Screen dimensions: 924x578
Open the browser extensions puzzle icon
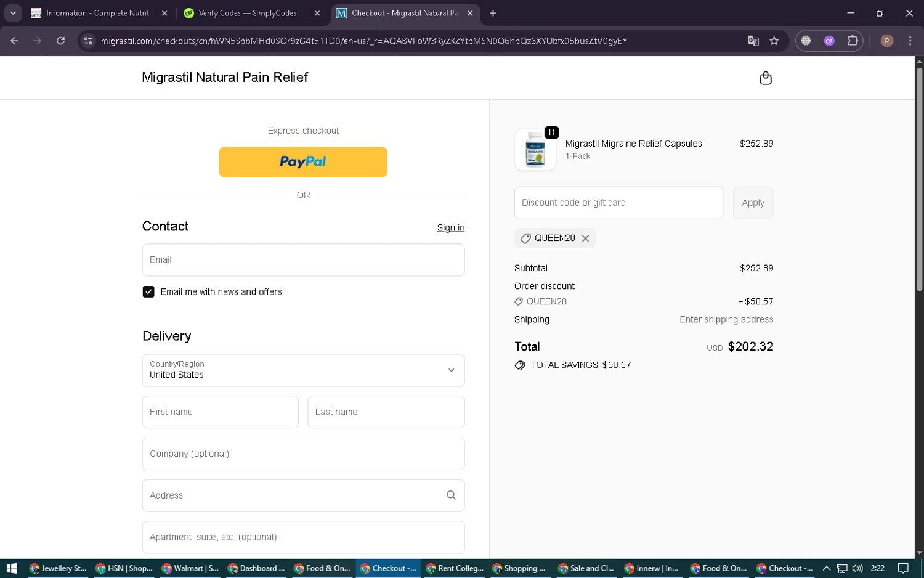853,41
